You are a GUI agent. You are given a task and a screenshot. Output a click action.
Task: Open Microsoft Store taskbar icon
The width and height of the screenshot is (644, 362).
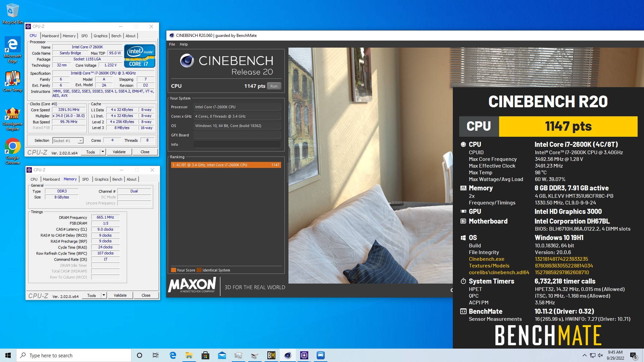click(206, 355)
